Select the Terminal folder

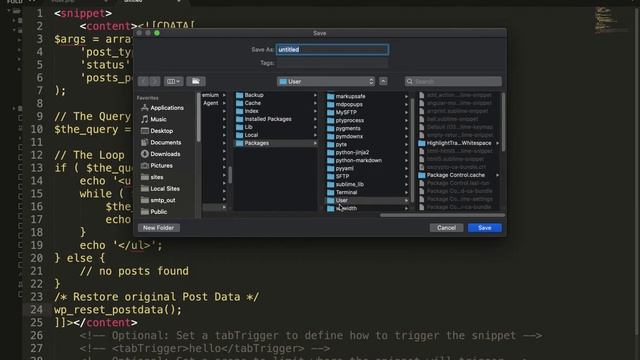pos(367,192)
